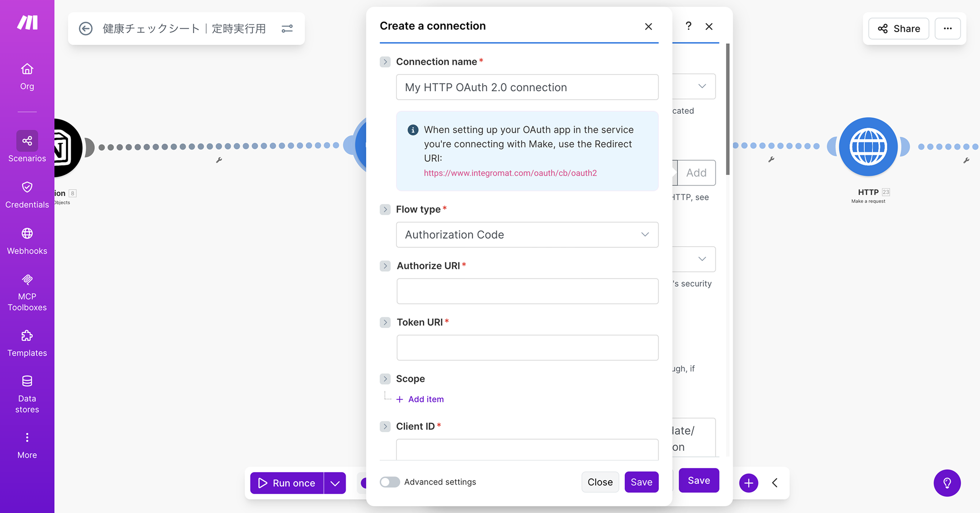Go to Webhooks globe icon
Viewport: 980px width, 513px height.
coord(27,234)
